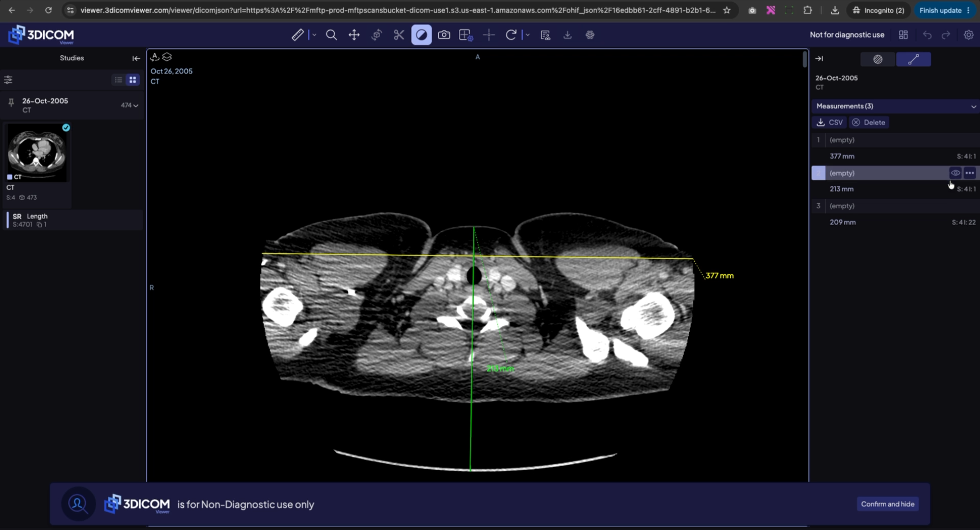This screenshot has height=530, width=980.
Task: Click the 3DICOM logo in the header
Action: point(41,35)
